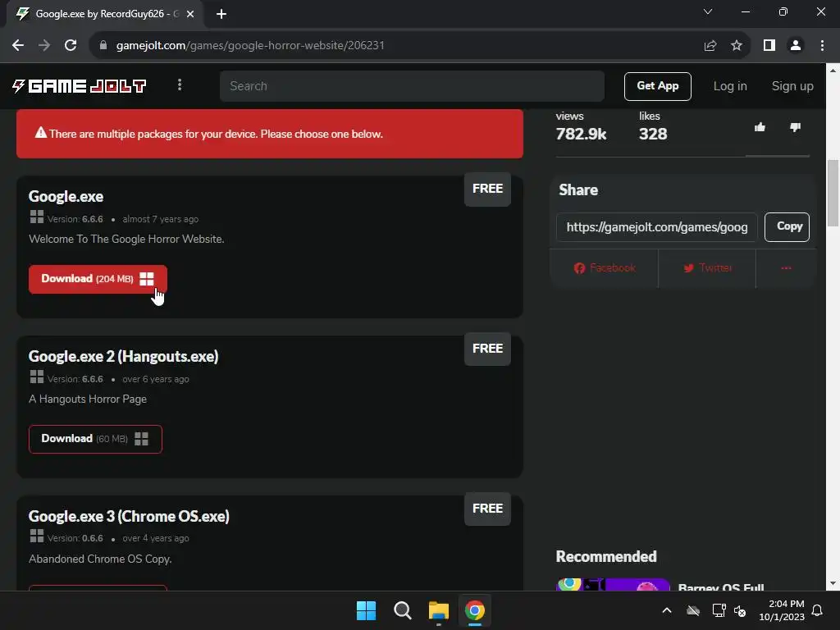The image size is (840, 630).
Task: Open the Windows Start menu
Action: 366,610
